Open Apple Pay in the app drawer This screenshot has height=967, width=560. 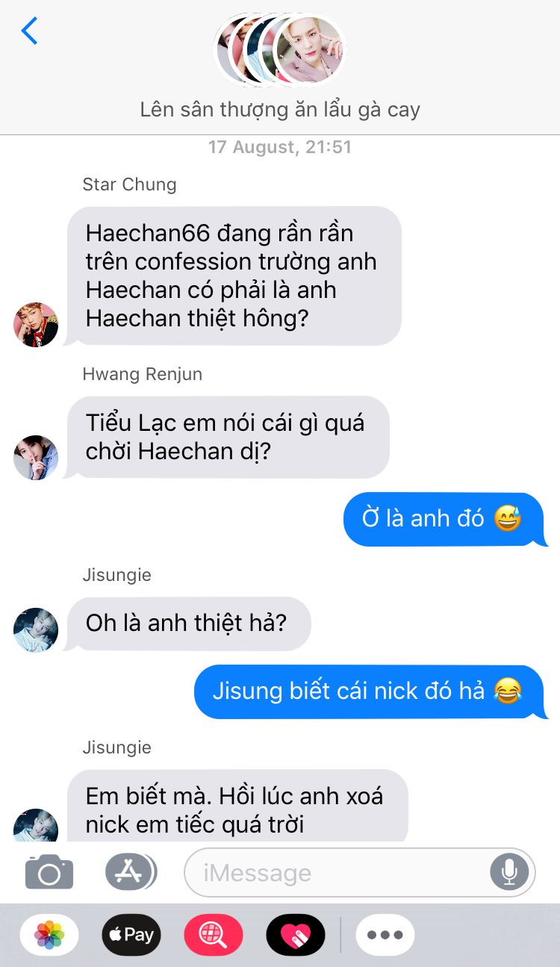click(x=131, y=935)
